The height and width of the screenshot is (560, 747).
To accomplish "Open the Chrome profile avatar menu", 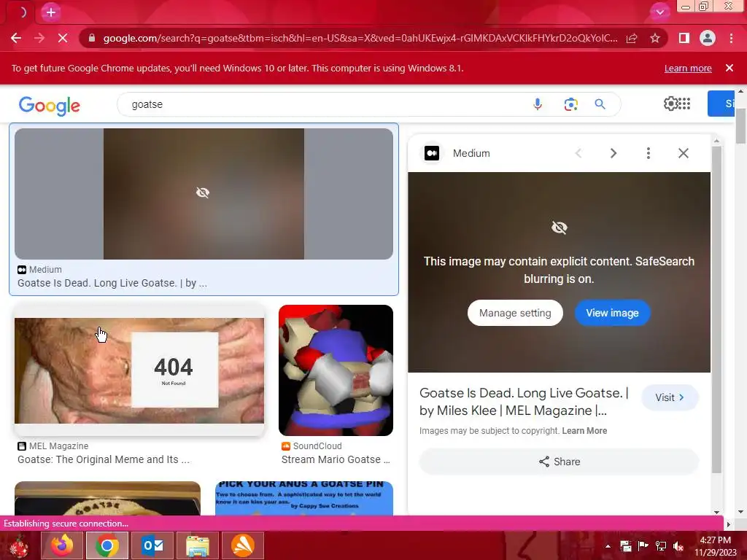I will pos(708,38).
